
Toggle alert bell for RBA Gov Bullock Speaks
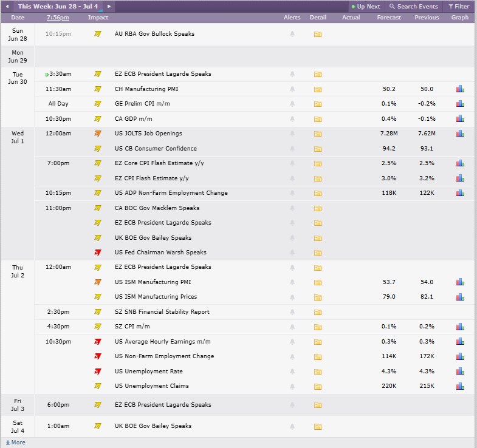click(x=292, y=34)
